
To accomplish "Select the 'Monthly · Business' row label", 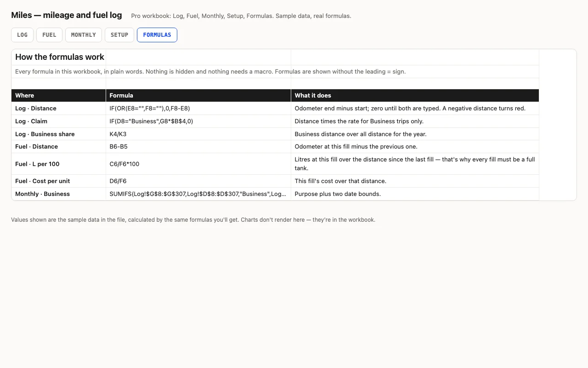I will pyautogui.click(x=59, y=194).
